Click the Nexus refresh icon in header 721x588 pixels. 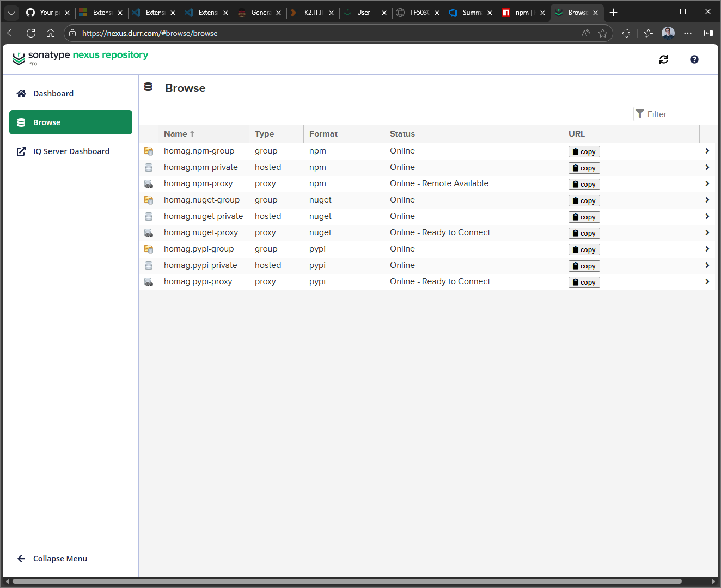(x=664, y=59)
